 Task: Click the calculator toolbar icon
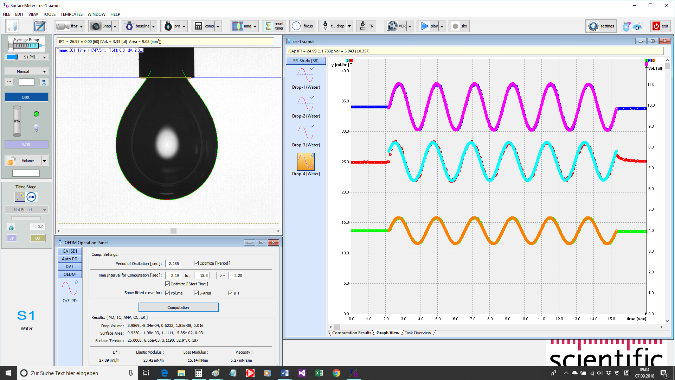[x=198, y=26]
